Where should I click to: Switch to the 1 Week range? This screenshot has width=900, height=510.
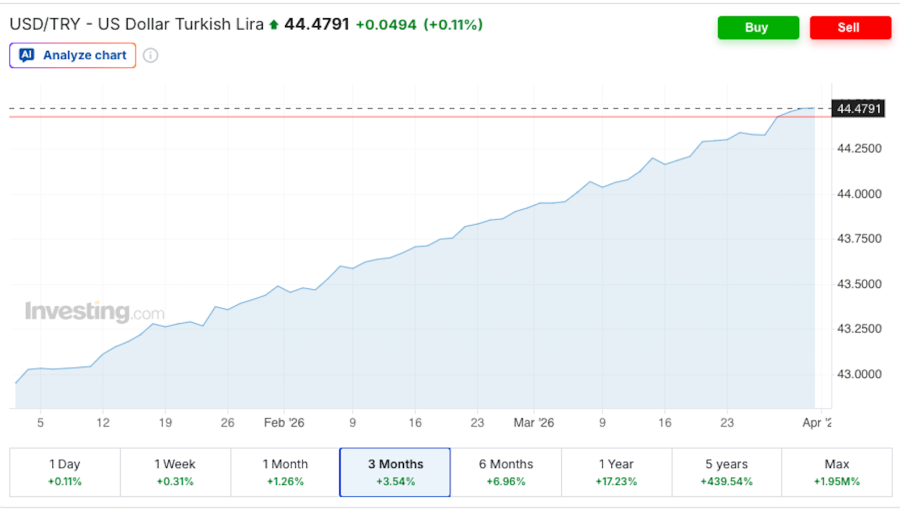(175, 472)
